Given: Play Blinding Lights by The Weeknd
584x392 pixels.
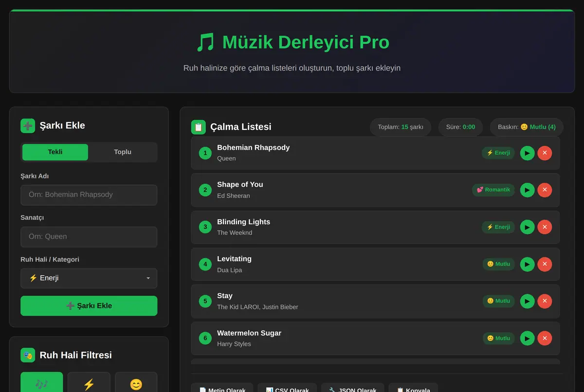Looking at the screenshot, I should [527, 227].
